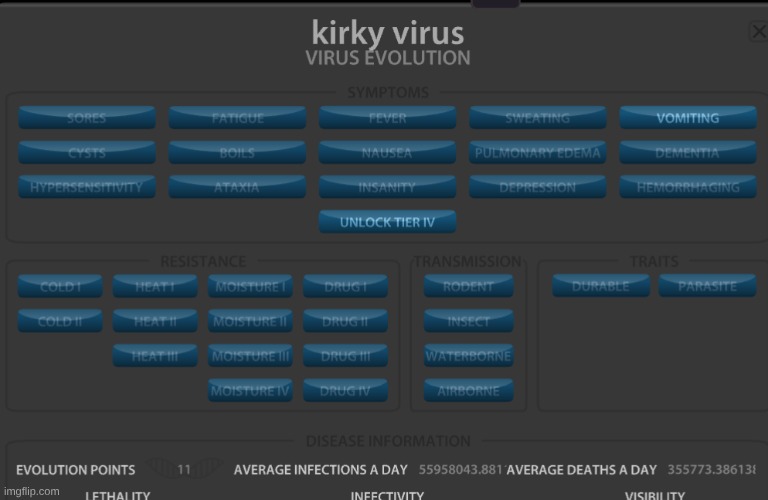Pick the Sweating symptom

pos(537,118)
